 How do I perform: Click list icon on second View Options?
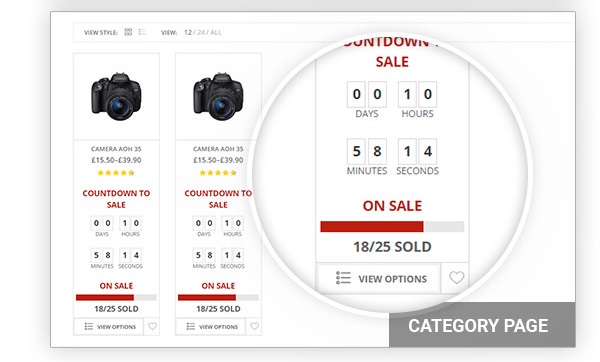pos(191,326)
